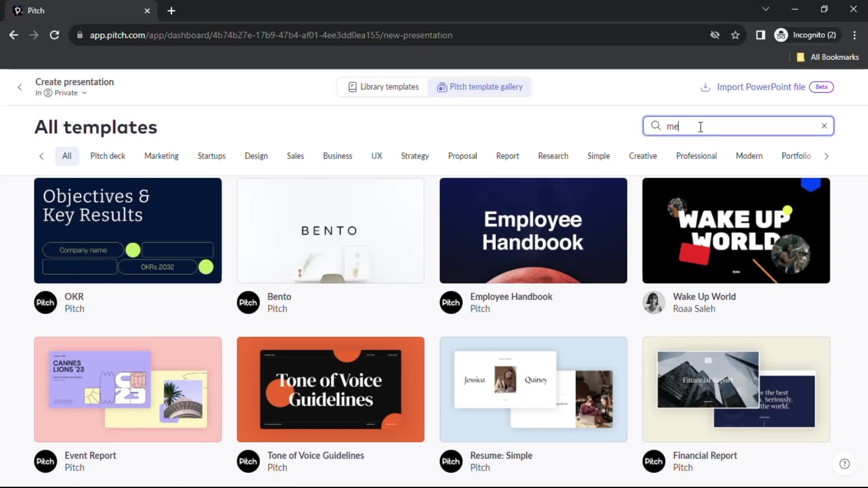Filter by Portfolio category
Image resolution: width=868 pixels, height=488 pixels.
(796, 156)
